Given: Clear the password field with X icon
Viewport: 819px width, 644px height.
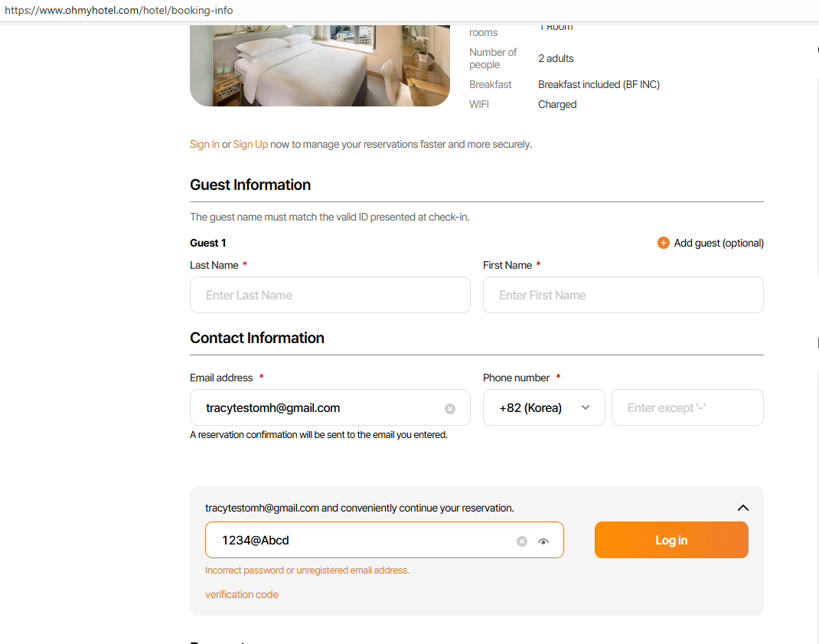Looking at the screenshot, I should click(522, 541).
